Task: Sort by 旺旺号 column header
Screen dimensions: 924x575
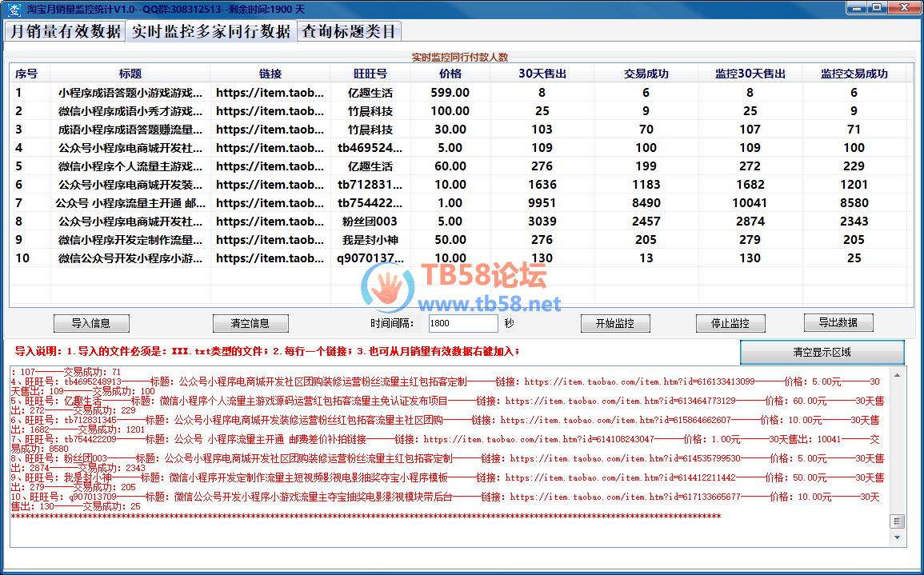Action: click(x=370, y=74)
